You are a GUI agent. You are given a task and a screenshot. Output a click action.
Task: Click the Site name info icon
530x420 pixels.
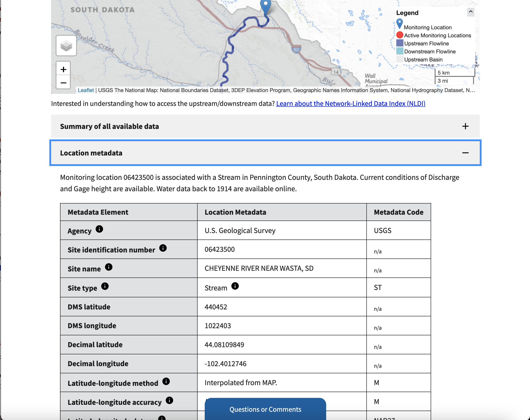pos(109,267)
